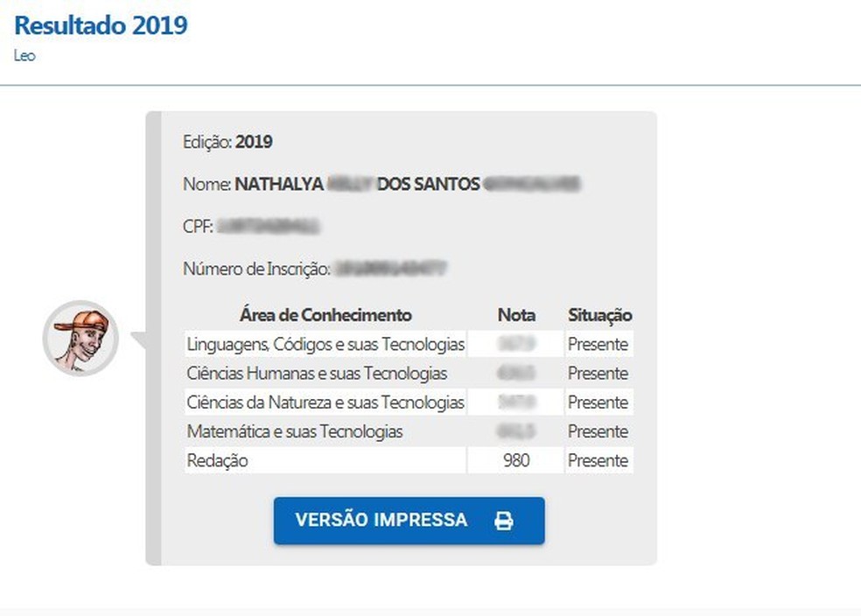The height and width of the screenshot is (616, 861).
Task: Click the Nota column header
Action: click(517, 315)
